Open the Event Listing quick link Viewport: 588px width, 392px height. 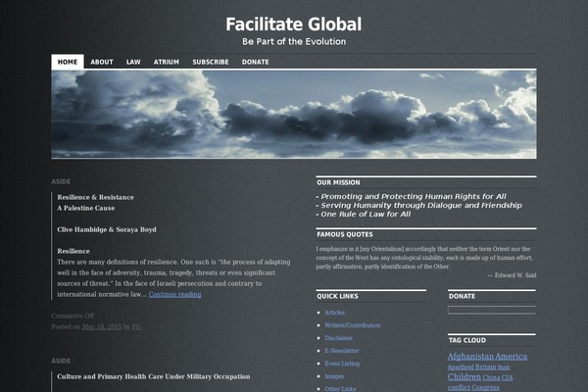click(342, 364)
